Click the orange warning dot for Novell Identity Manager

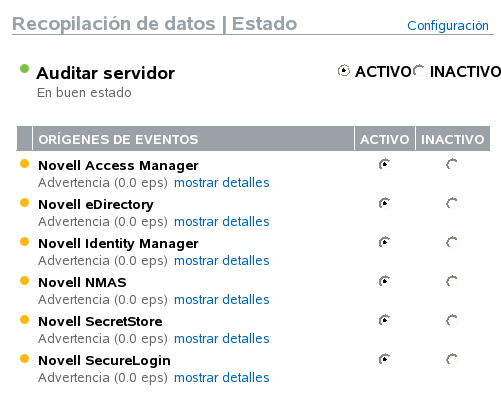pyautogui.click(x=24, y=242)
